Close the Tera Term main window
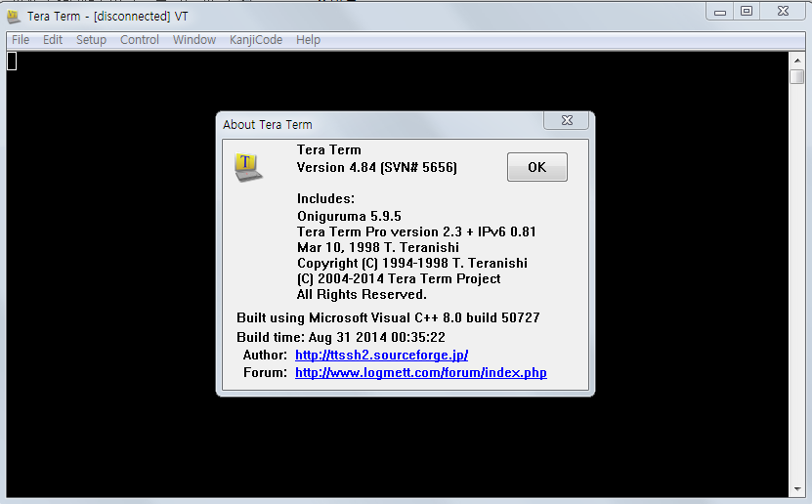The width and height of the screenshot is (812, 504). (x=783, y=12)
